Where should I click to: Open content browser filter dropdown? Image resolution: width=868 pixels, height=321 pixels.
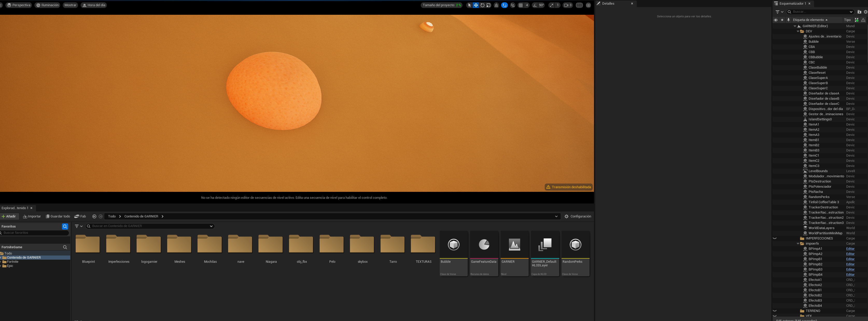pos(79,226)
